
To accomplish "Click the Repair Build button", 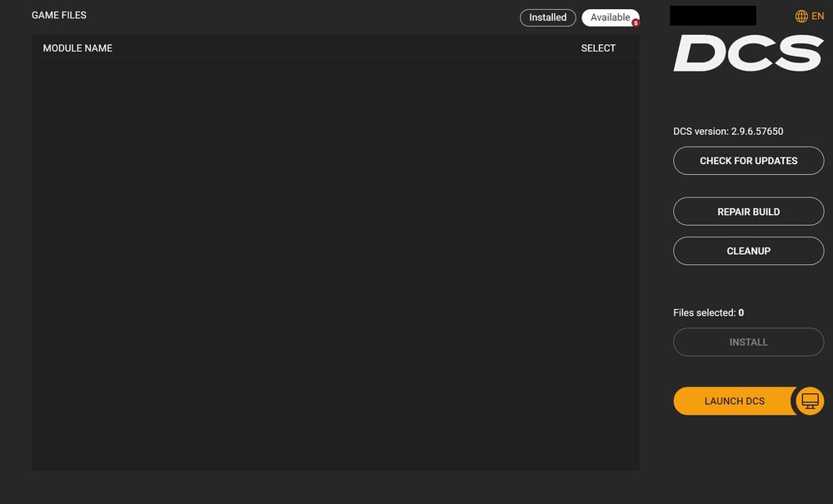I will (x=749, y=212).
